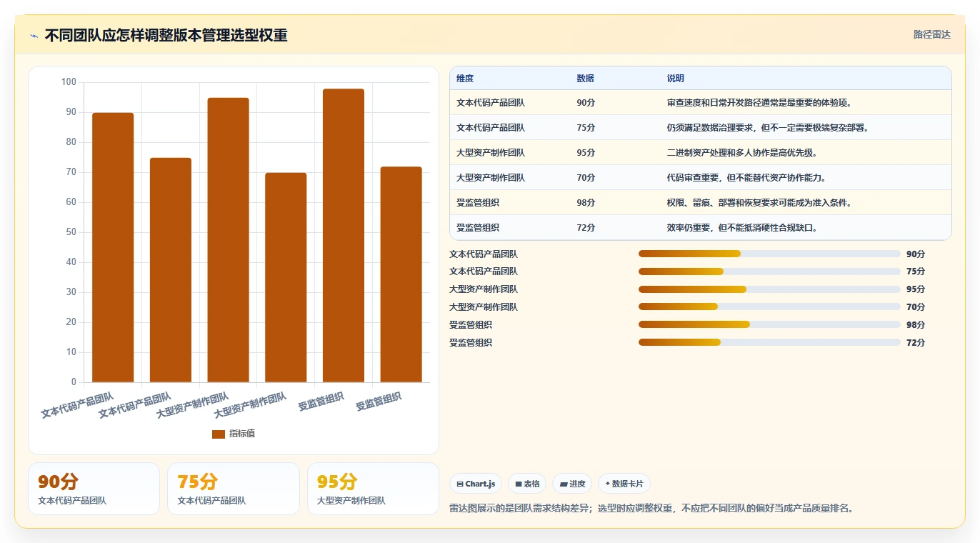Click the footer note starting with 雷达图展示的是
Viewport: 980px width, 543px height.
pos(651,509)
